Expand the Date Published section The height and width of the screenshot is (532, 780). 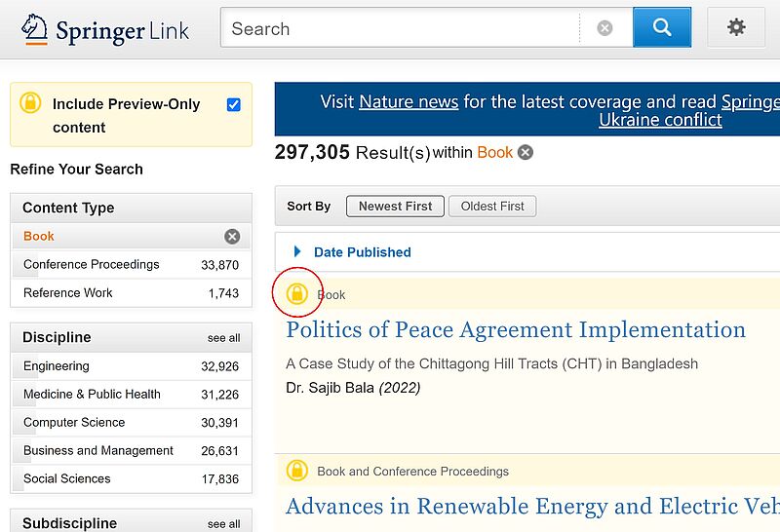[362, 252]
